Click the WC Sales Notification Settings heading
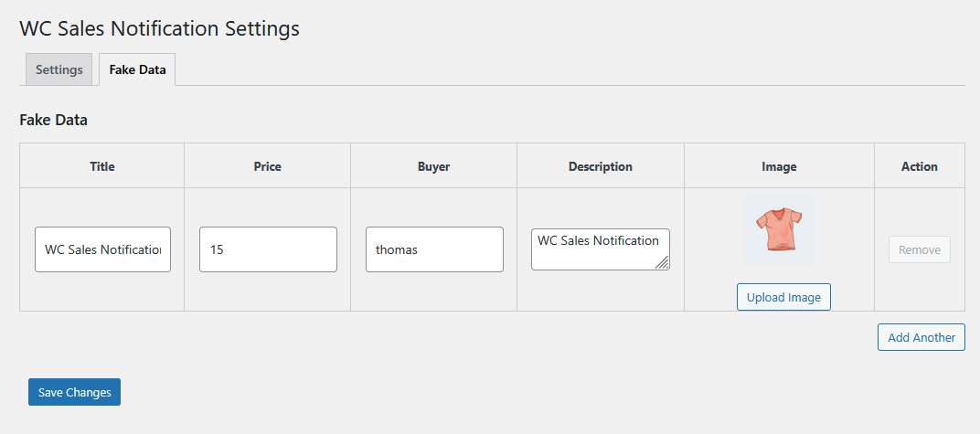Image resolution: width=980 pixels, height=434 pixels. [x=160, y=28]
